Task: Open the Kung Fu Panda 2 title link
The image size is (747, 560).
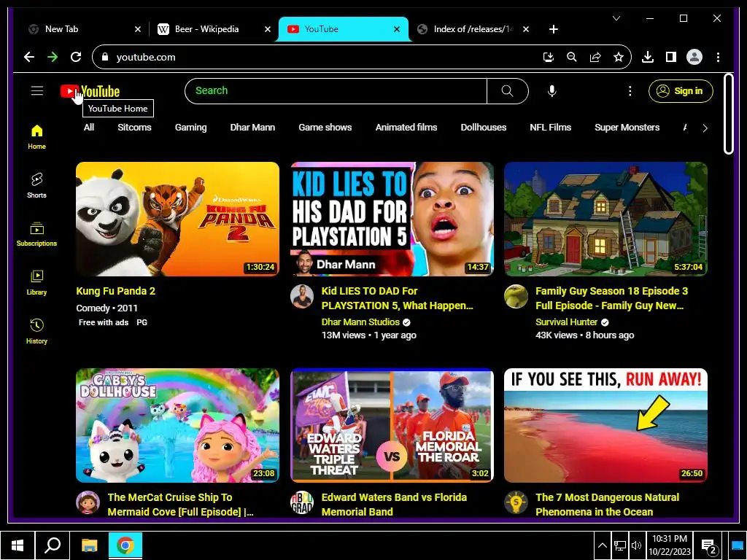Action: [x=116, y=291]
